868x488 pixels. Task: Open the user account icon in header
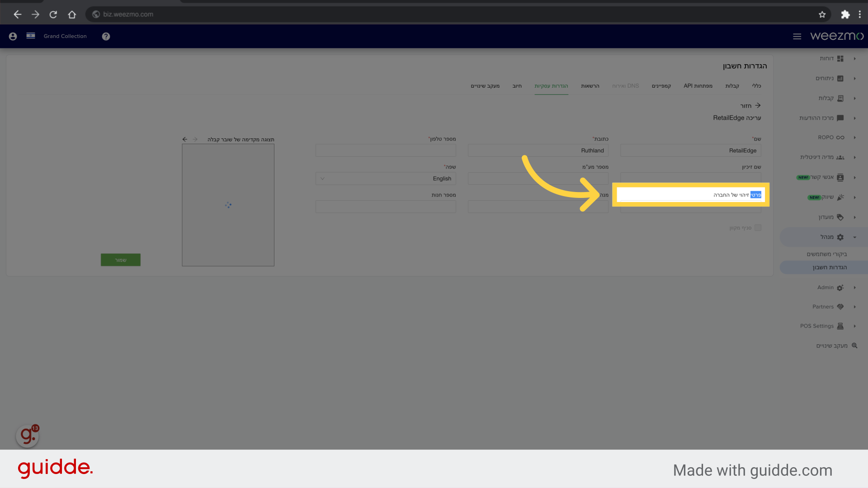click(x=13, y=36)
